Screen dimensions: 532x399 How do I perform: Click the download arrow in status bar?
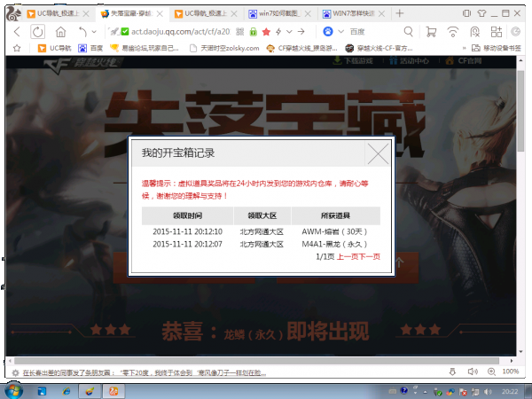[x=452, y=372]
